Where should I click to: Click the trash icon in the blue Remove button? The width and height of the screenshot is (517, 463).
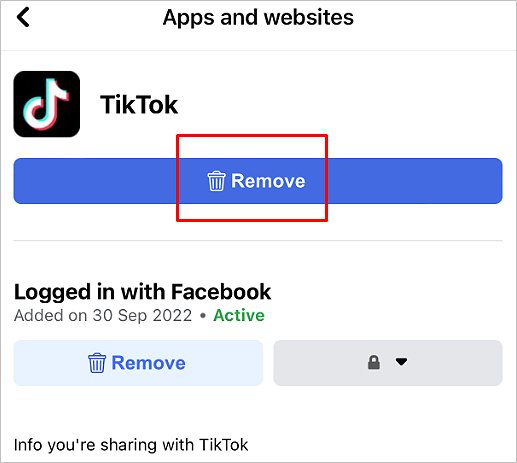[x=216, y=181]
